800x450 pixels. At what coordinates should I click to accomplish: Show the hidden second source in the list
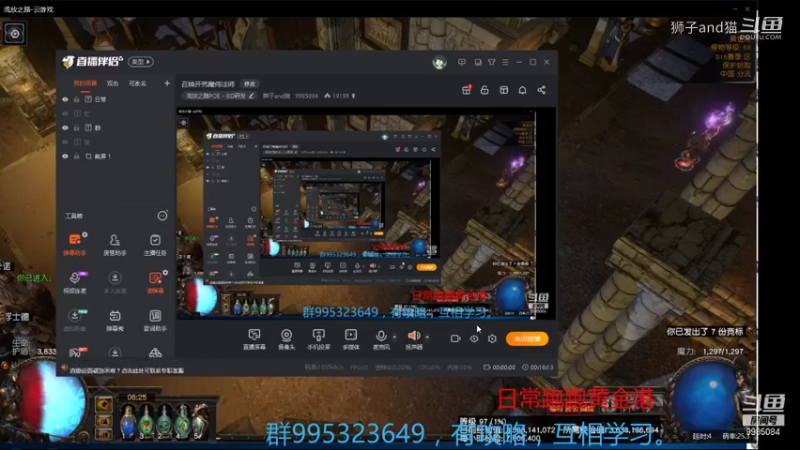pyautogui.click(x=65, y=114)
